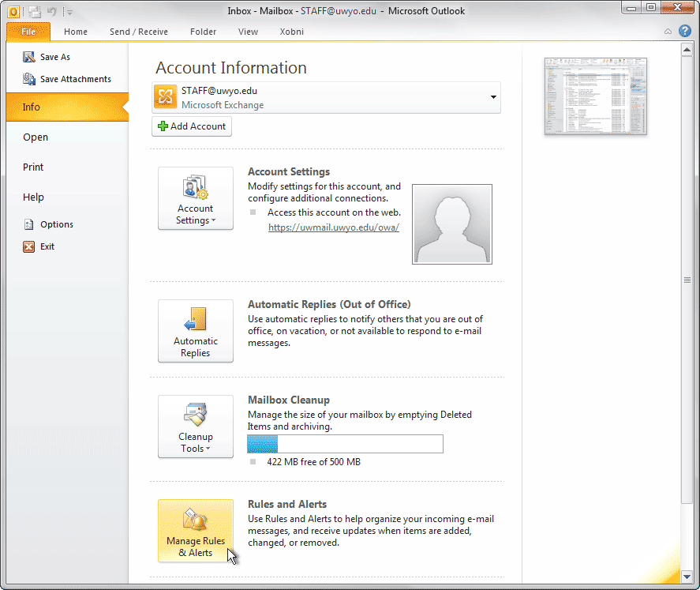The image size is (700, 590).
Task: Select Info in the backstage menu
Action: tap(67, 107)
